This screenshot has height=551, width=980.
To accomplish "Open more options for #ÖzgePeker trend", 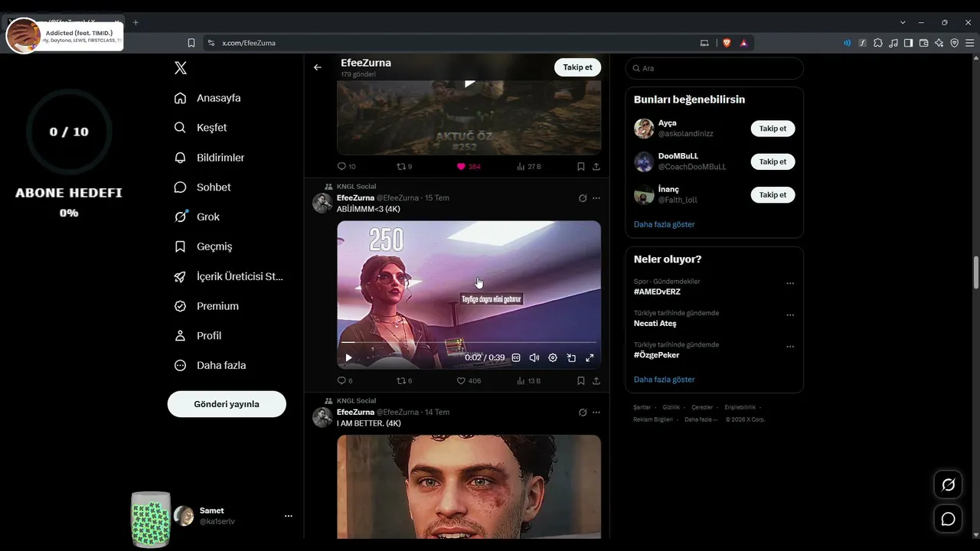I will coord(790,347).
